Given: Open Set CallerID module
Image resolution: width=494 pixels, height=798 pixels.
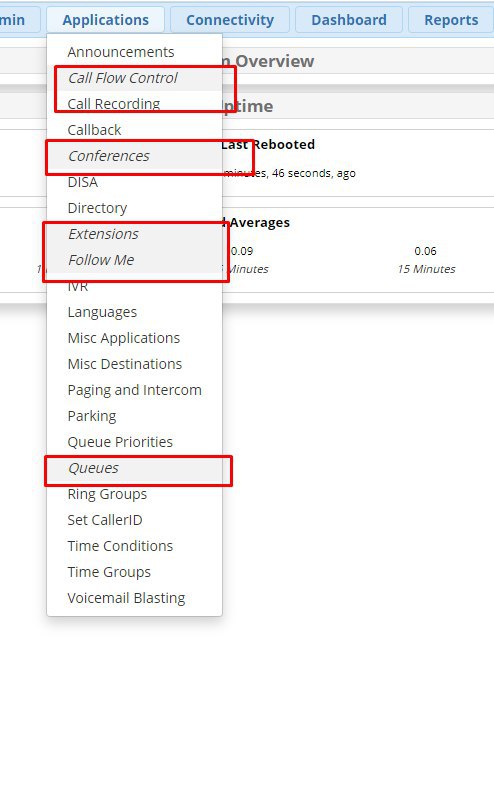Looking at the screenshot, I should coord(134,520).
